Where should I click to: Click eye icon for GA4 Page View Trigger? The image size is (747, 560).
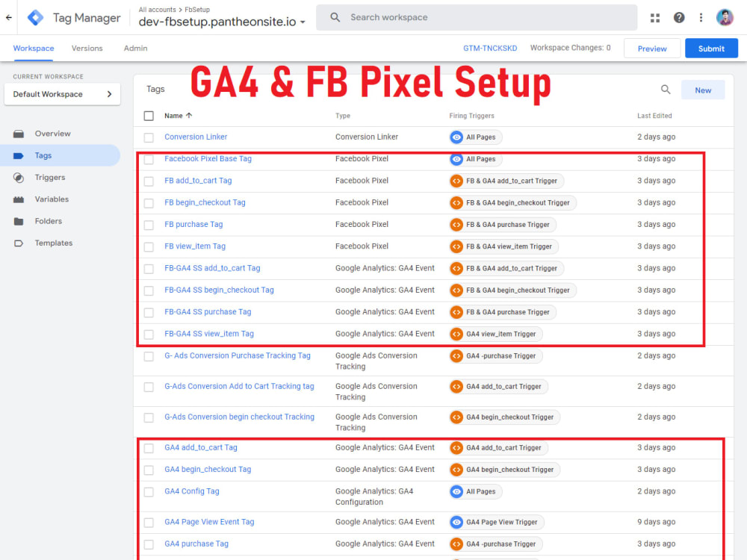pyautogui.click(x=456, y=523)
